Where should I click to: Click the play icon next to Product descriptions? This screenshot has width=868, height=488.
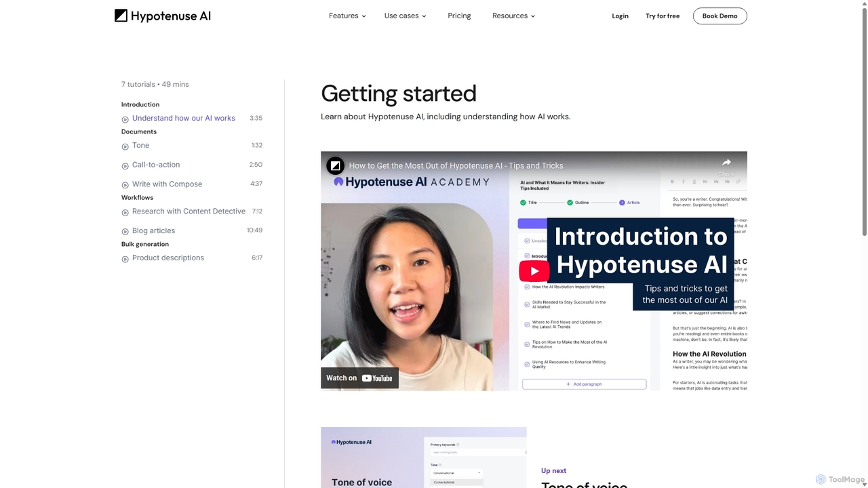[x=125, y=259]
